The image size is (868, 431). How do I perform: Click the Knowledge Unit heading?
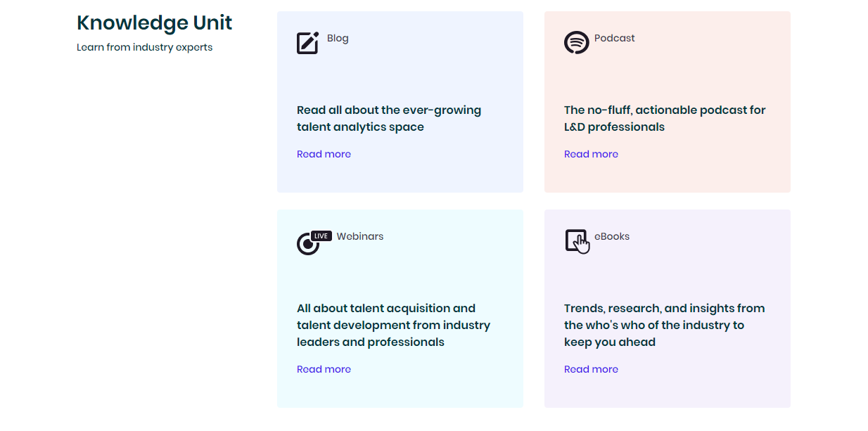[x=154, y=22]
